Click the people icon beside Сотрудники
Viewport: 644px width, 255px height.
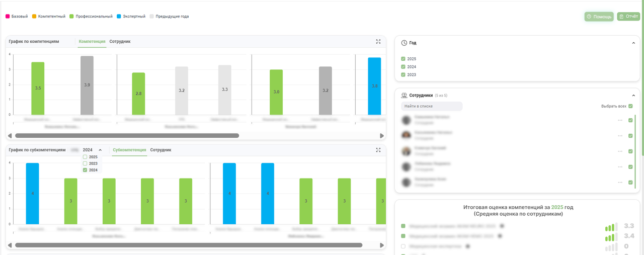[x=404, y=95]
